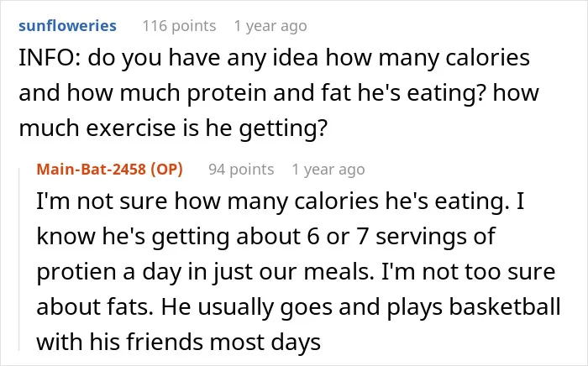Click the last line 'with his friends most days'

coord(178,342)
